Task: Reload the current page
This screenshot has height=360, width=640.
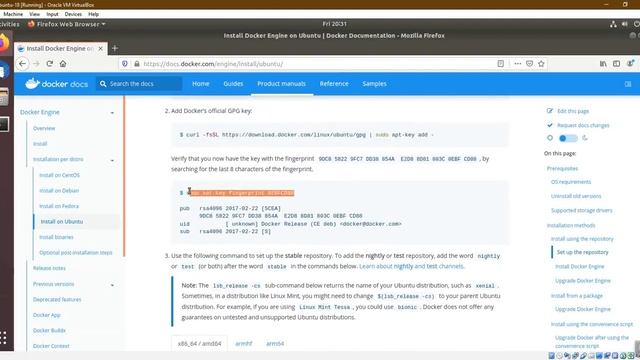Action: (x=50, y=64)
